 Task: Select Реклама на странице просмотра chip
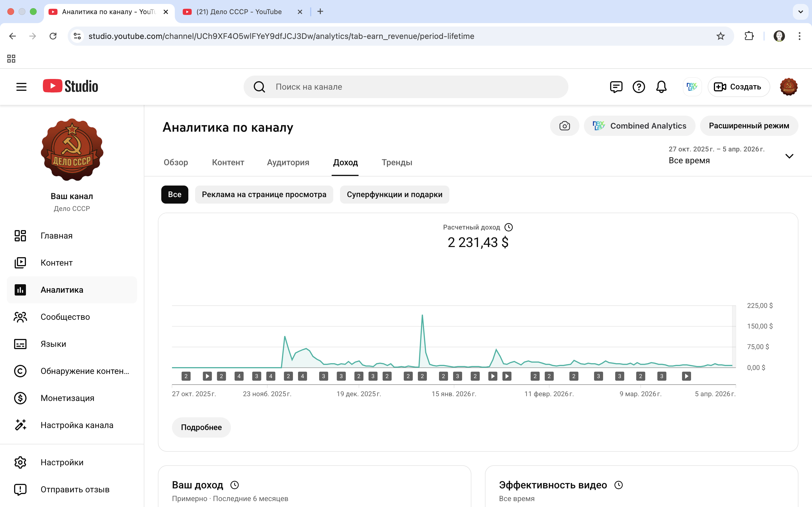click(x=264, y=195)
